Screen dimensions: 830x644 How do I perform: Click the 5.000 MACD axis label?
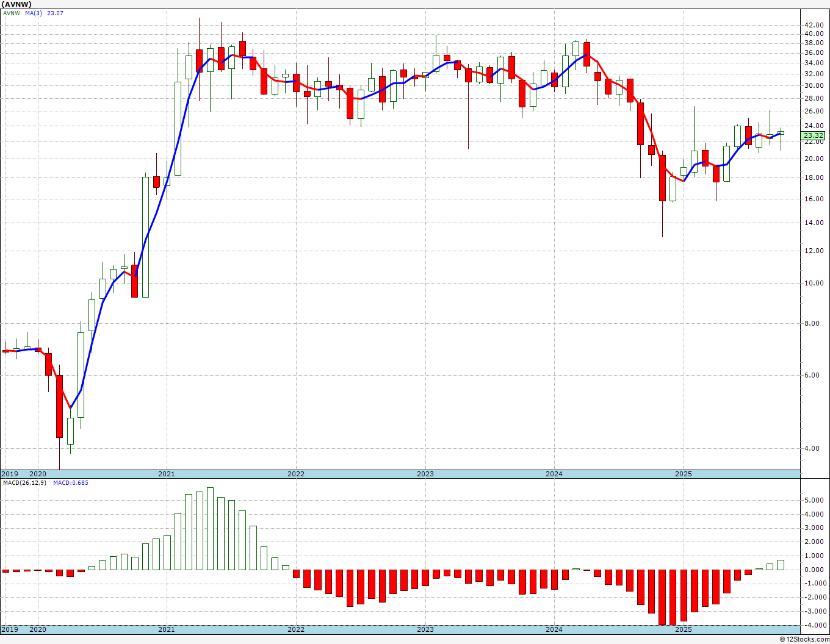tap(814, 500)
